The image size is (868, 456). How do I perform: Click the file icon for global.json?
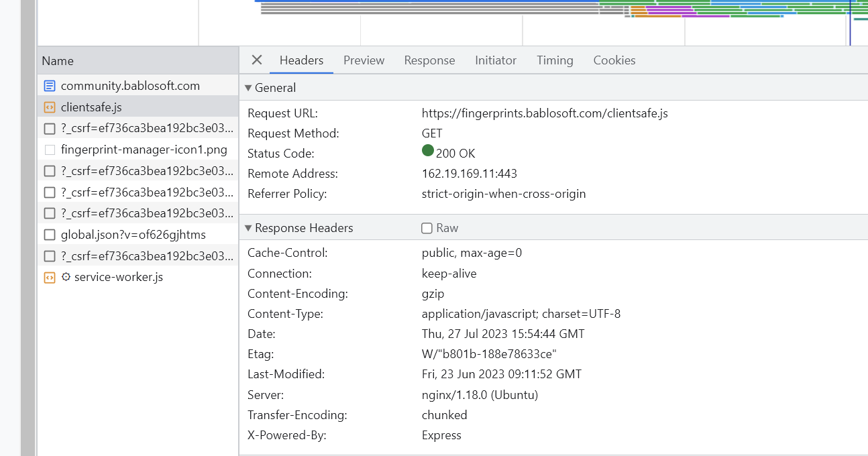click(x=49, y=235)
